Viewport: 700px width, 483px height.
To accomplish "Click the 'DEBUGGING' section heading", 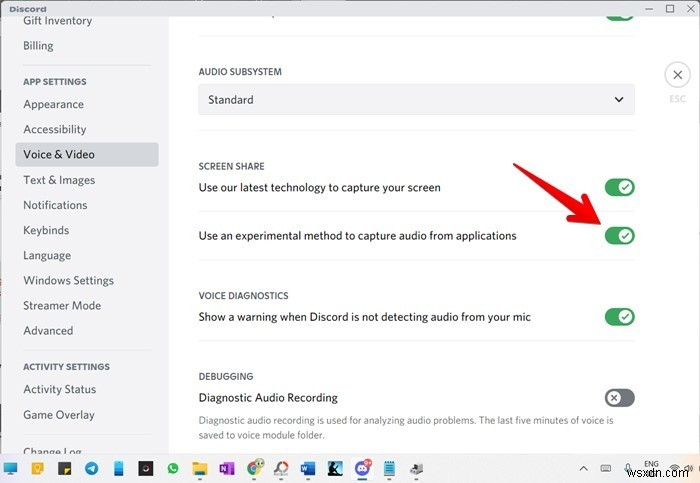I will coord(226,376).
